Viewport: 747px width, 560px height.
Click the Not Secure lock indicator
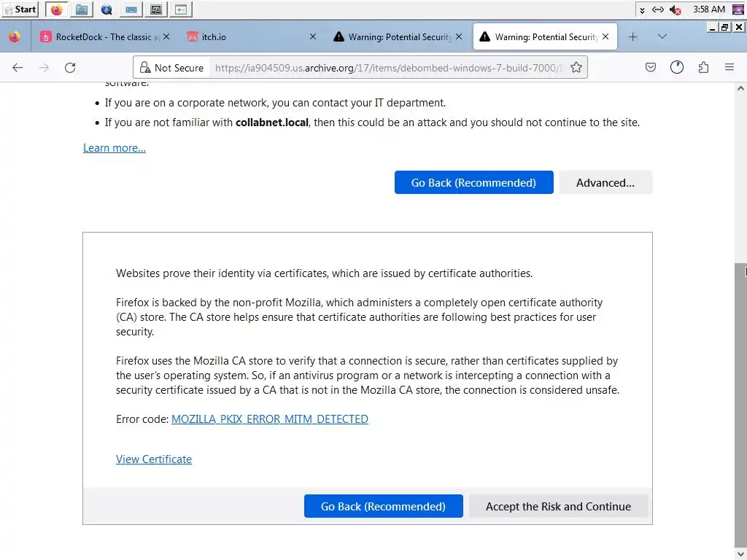coord(171,68)
